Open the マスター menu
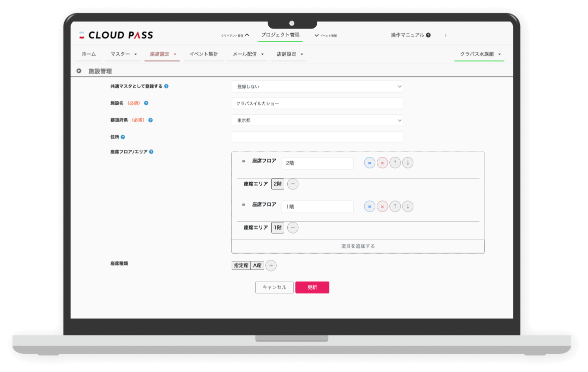 pos(124,54)
